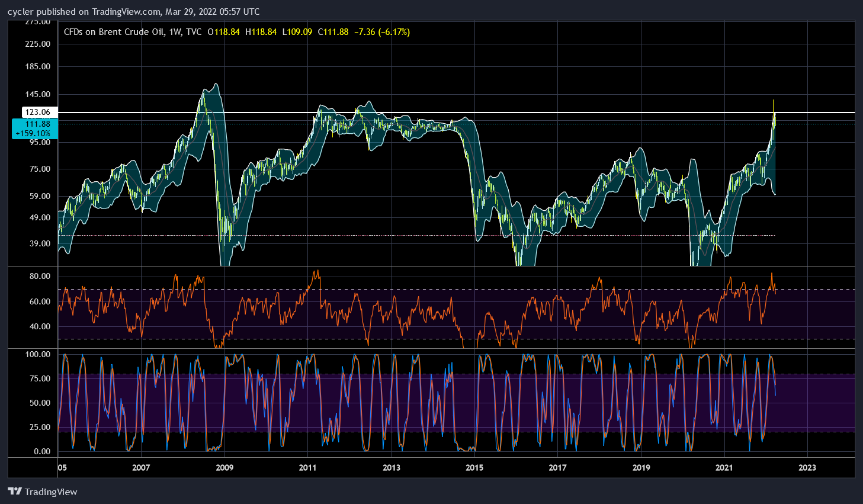Click the chart title 'CFDs on Brent Crude Oil'
The height and width of the screenshot is (504, 863).
pyautogui.click(x=114, y=32)
